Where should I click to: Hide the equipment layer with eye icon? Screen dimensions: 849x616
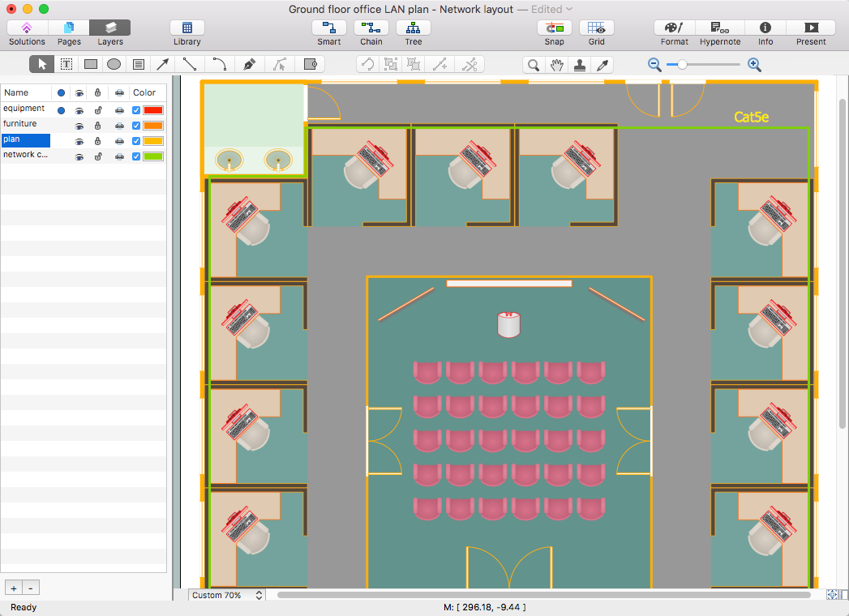79,110
